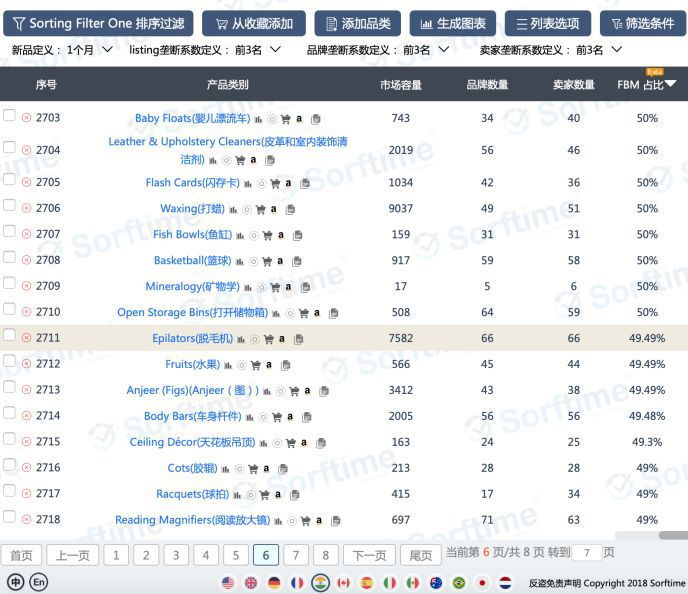The width and height of the screenshot is (688, 594).
Task: Go to page 3
Action: 176,555
